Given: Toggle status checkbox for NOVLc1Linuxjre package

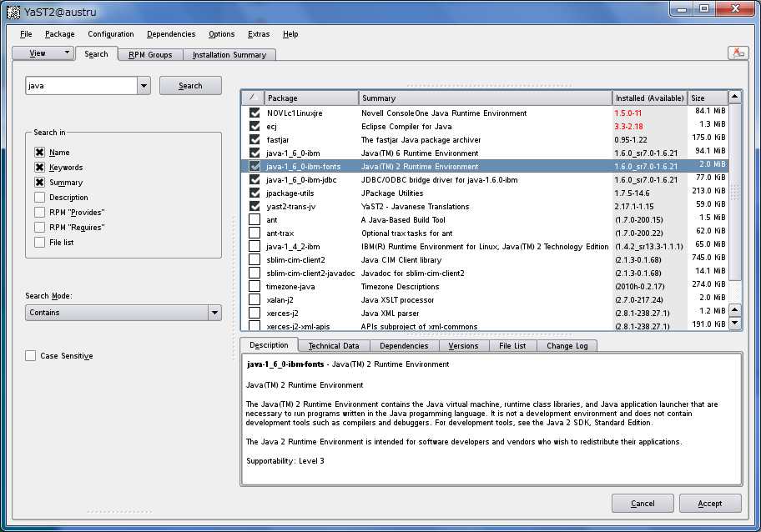Looking at the screenshot, I should point(255,113).
